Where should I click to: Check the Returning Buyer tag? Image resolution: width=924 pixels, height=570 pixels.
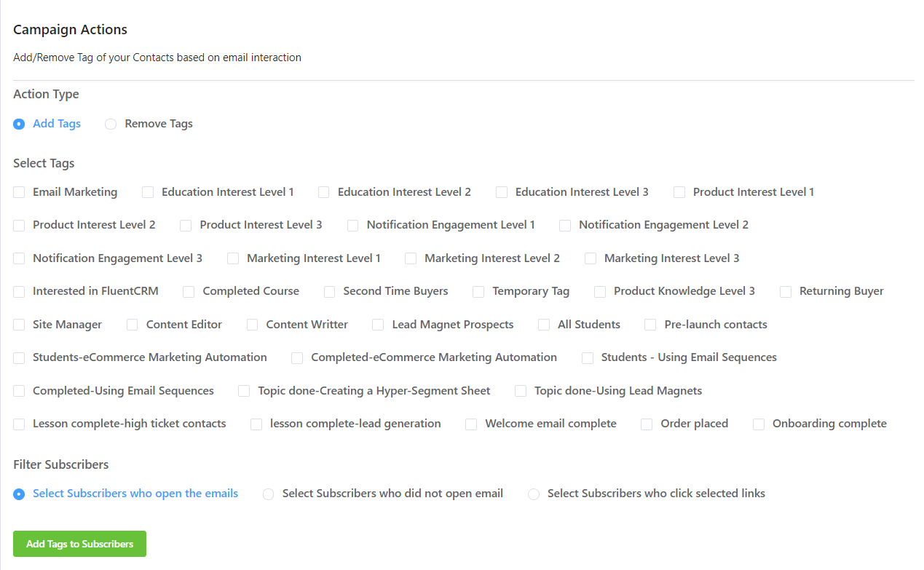coord(786,292)
